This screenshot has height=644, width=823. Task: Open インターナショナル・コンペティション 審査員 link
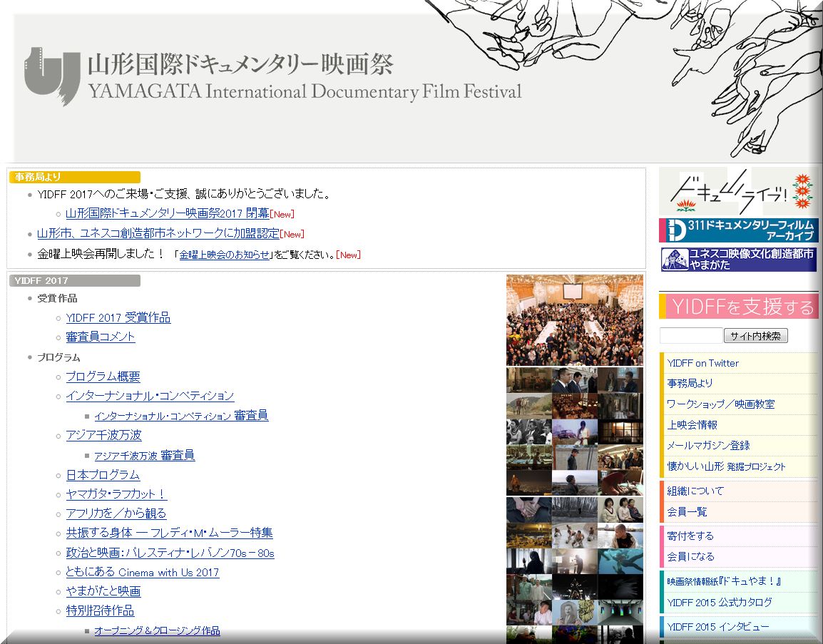pos(181,416)
